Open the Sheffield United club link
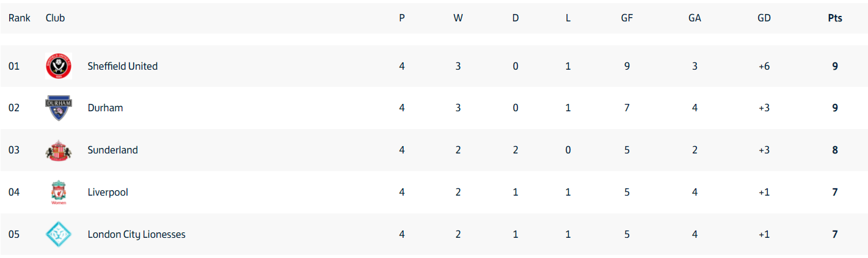 pyautogui.click(x=123, y=66)
